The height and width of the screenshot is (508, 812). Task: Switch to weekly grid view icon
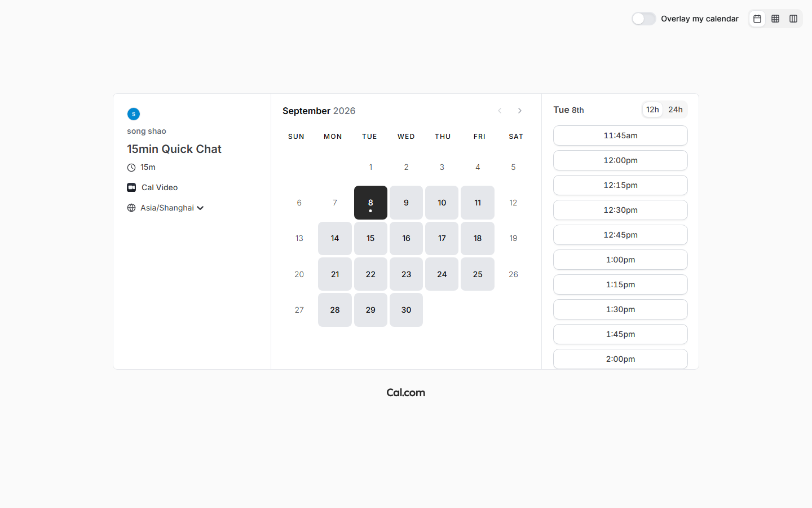pos(775,19)
